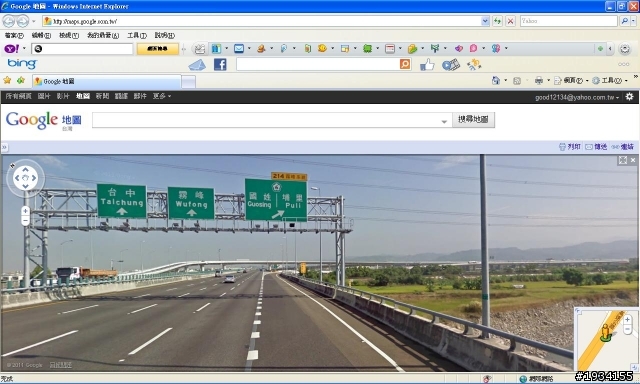Open the Bing bar video film icon

pyautogui.click(x=451, y=64)
